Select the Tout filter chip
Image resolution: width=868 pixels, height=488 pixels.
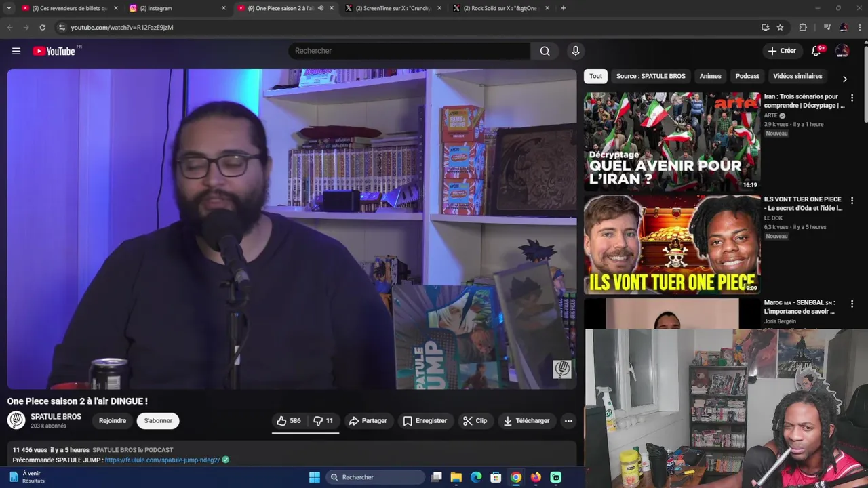pyautogui.click(x=595, y=76)
